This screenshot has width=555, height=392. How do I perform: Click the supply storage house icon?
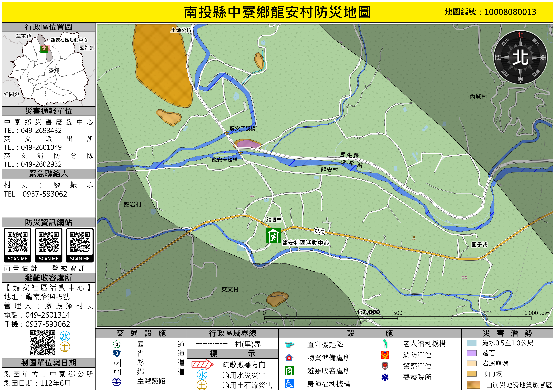click(289, 358)
